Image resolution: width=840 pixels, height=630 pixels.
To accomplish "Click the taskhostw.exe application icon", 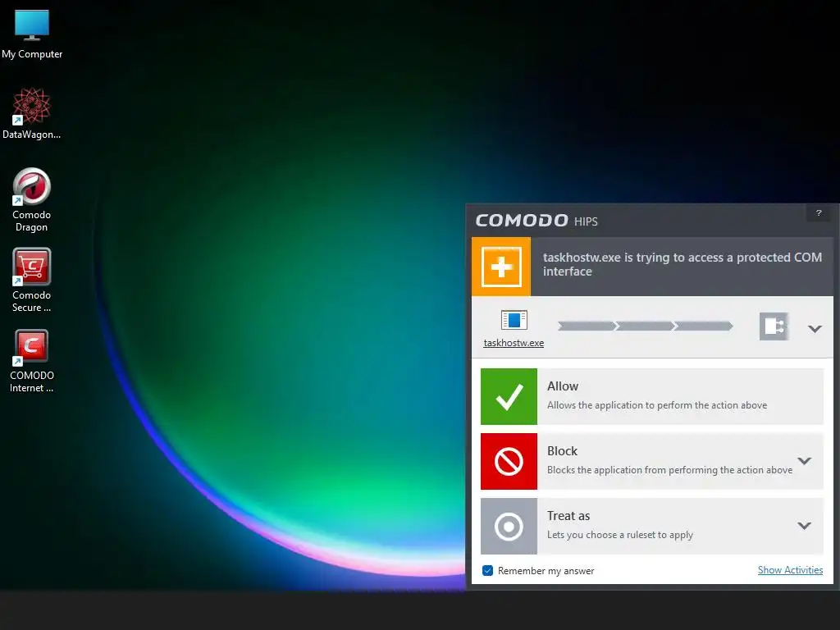I will 514,321.
